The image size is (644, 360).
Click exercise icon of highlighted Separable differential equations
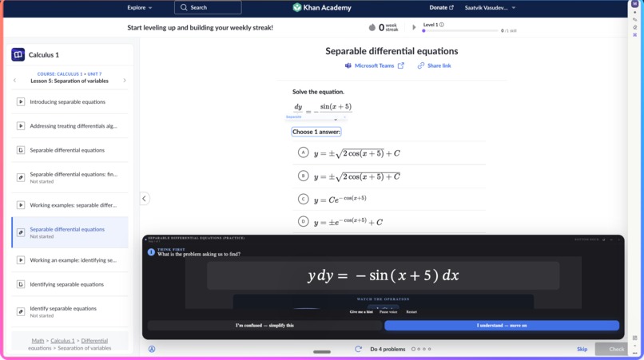(21, 232)
